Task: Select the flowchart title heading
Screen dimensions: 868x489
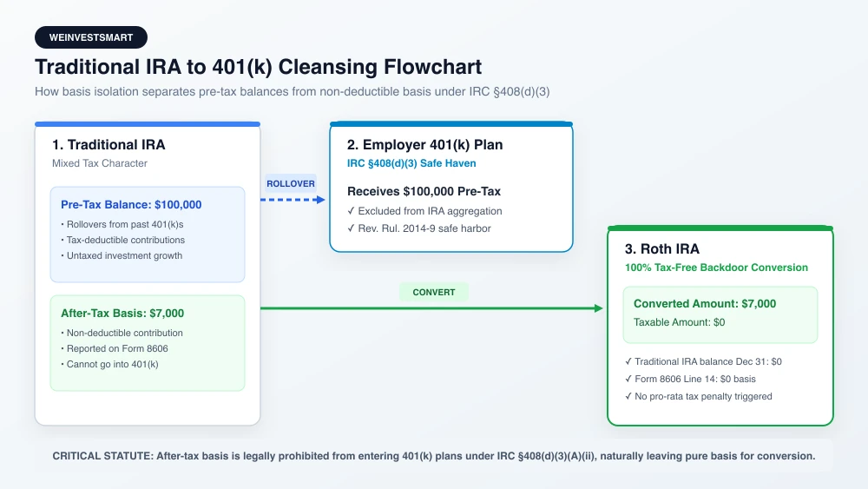Action: [x=258, y=67]
